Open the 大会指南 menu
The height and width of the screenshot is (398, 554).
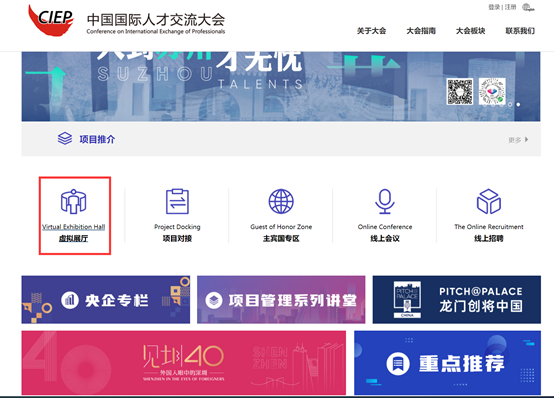click(x=421, y=31)
